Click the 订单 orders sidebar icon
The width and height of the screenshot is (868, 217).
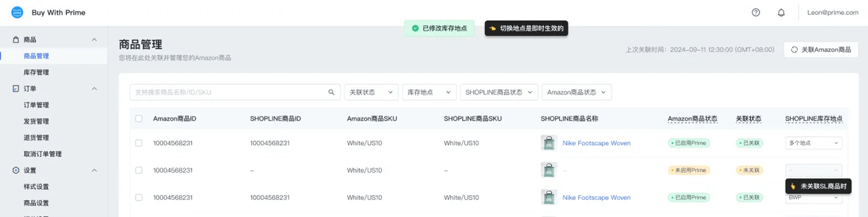(16, 88)
